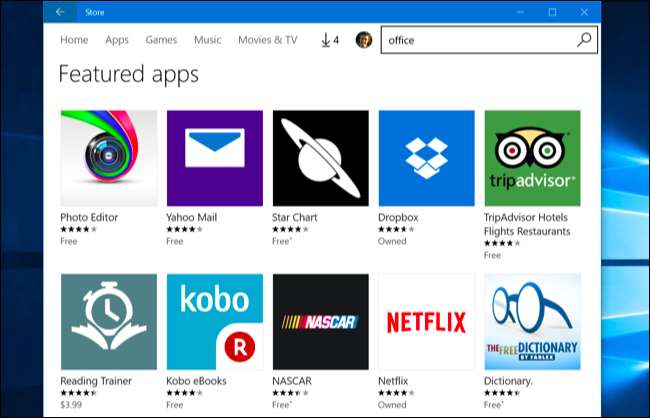This screenshot has width=650, height=418.
Task: Switch to the Home tab
Action: click(74, 40)
